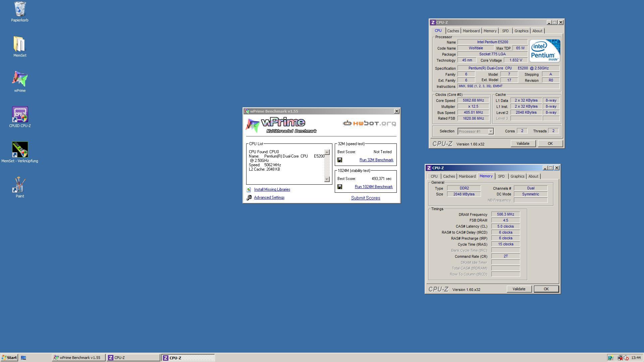The width and height of the screenshot is (644, 362).
Task: Select CPU tab in upper CPU-Z window
Action: [x=438, y=31]
